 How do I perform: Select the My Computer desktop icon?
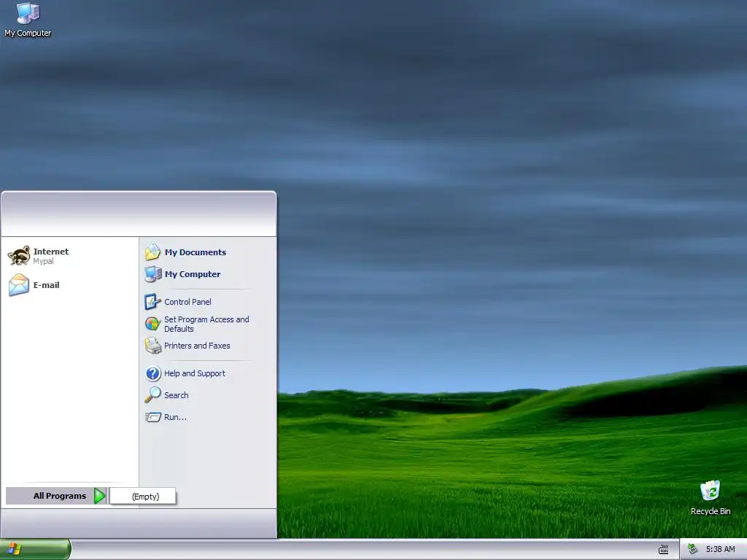point(28,13)
